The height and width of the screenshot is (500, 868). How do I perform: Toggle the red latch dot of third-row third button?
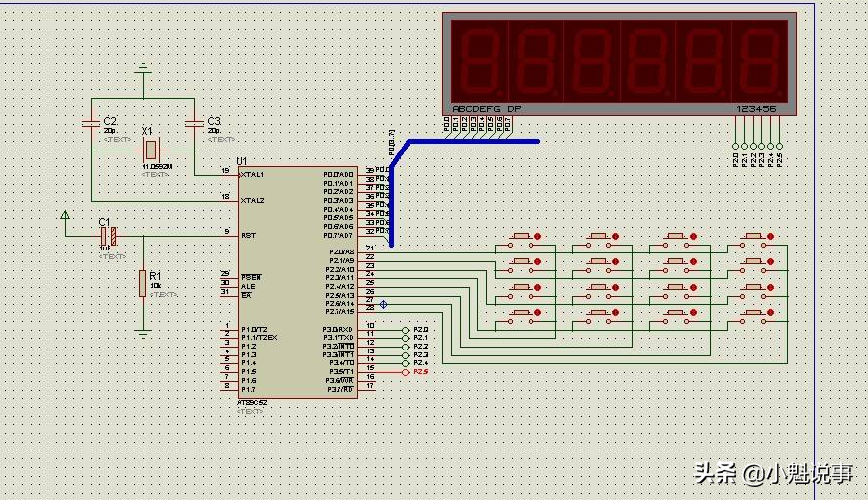[693, 288]
